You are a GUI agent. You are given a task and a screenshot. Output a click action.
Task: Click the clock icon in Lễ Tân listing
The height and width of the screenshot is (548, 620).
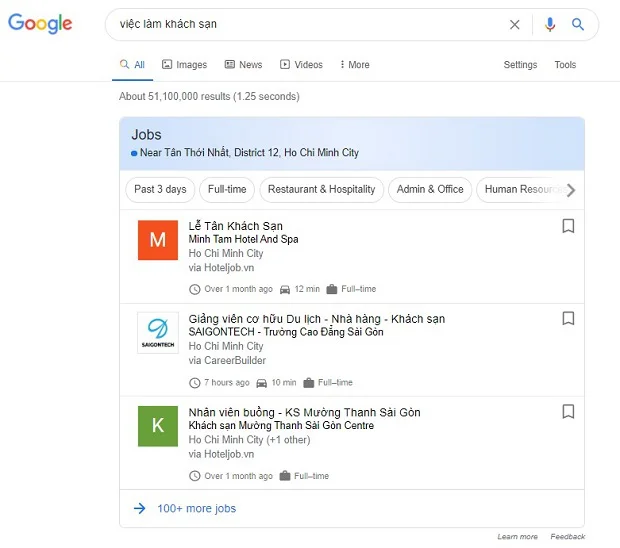[x=195, y=289]
